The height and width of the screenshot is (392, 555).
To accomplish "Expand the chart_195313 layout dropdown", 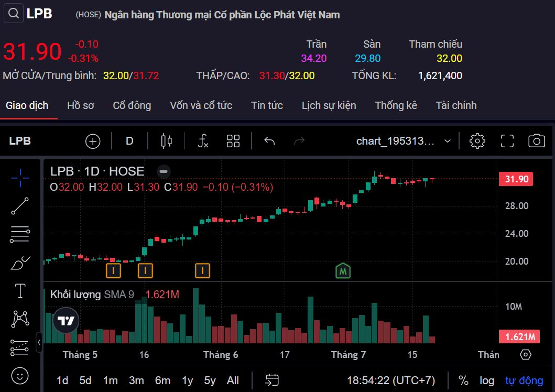I will [x=447, y=141].
